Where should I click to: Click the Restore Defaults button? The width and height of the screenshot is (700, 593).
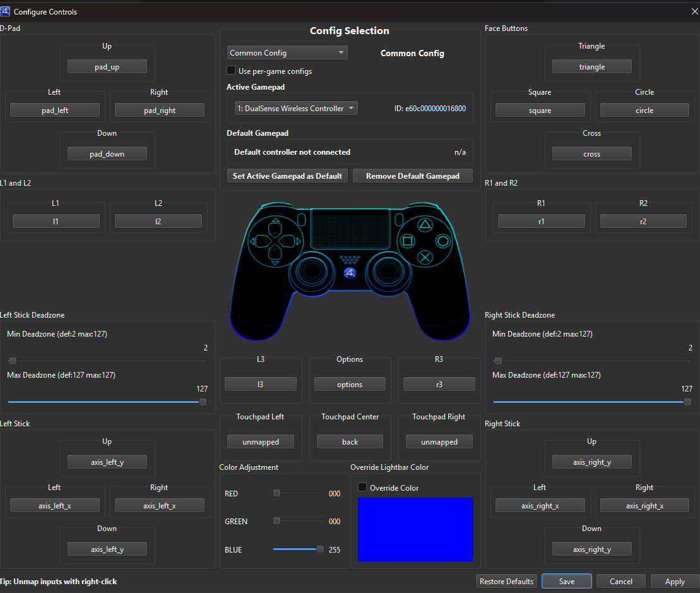pyautogui.click(x=506, y=582)
